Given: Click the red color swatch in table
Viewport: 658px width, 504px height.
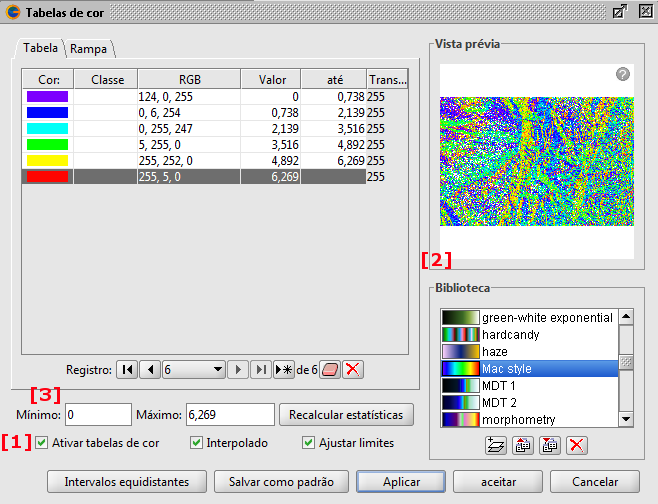Looking at the screenshot, I should point(48,176).
